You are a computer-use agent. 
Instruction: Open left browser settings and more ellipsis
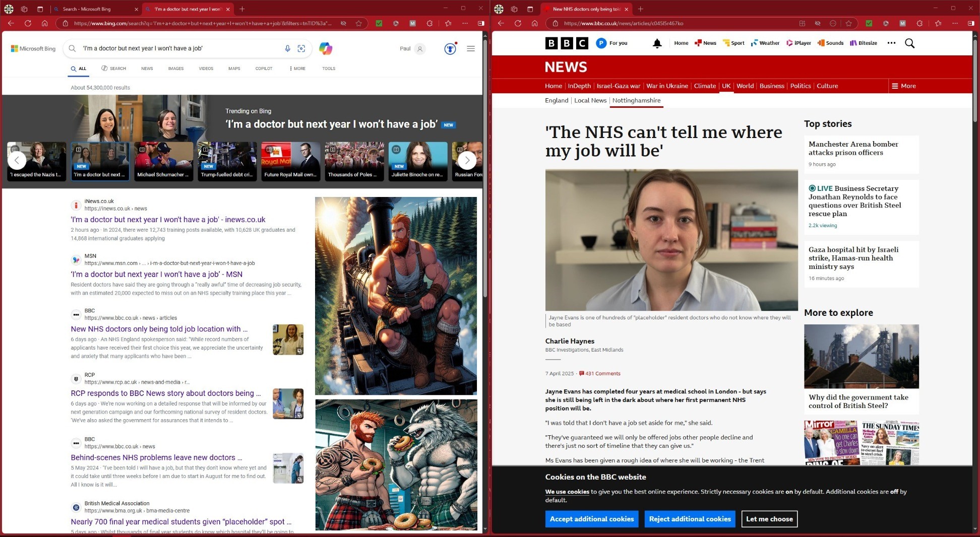click(465, 23)
